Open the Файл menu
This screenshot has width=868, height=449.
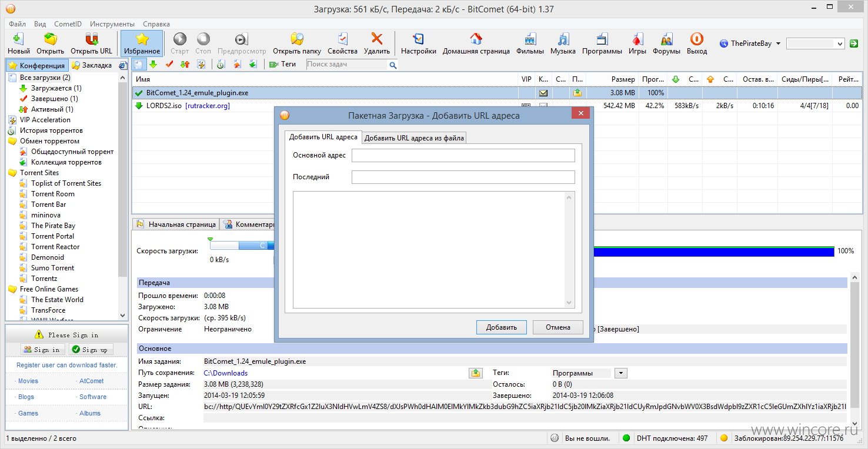pos(17,24)
